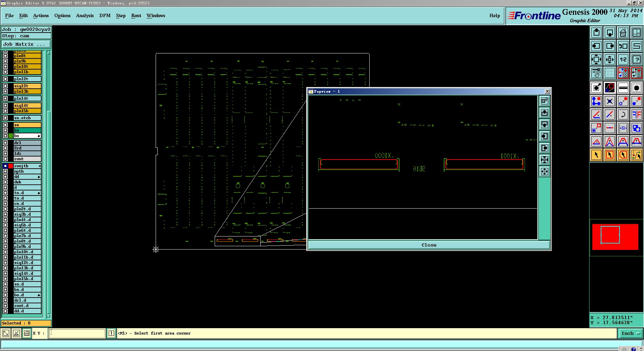The image size is (644, 351).
Task: Select the single arrow selection tool
Action: [x=596, y=155]
